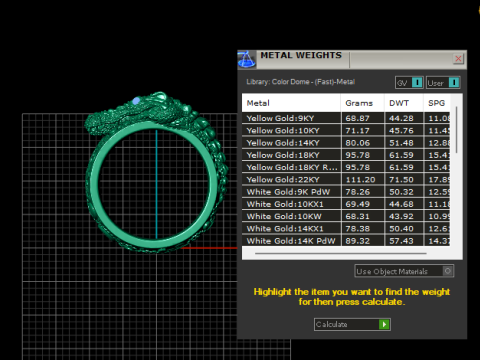The width and height of the screenshot is (480, 360).
Task: Toggle the User library switch
Action: (443, 83)
